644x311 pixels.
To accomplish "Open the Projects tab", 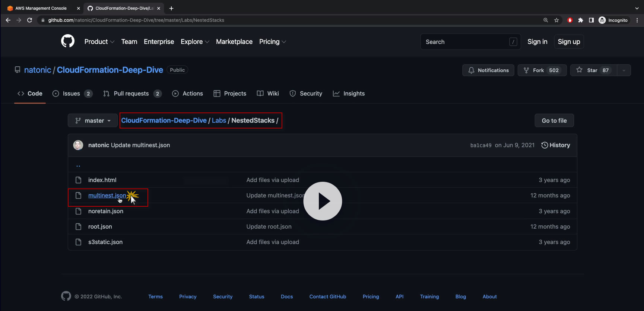I will (x=230, y=93).
